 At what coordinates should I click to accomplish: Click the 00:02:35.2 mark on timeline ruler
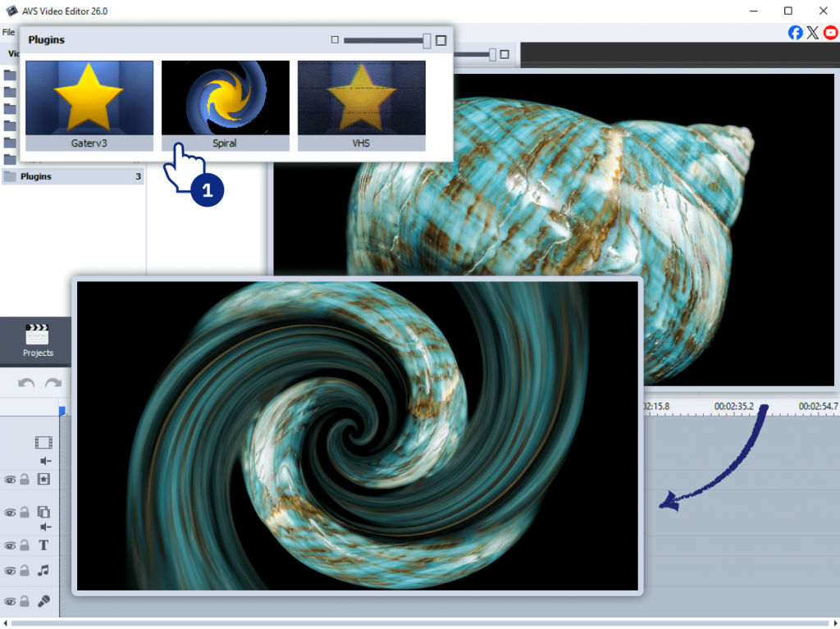pyautogui.click(x=734, y=407)
